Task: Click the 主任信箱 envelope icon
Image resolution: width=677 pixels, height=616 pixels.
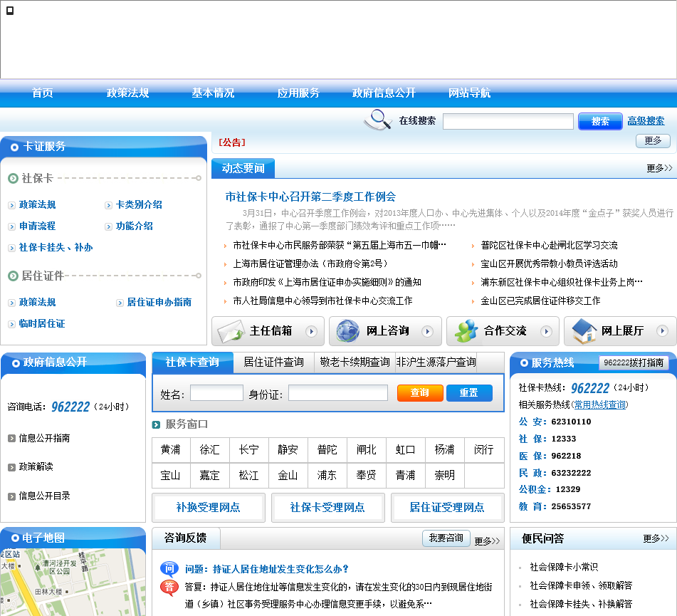Action: tap(231, 331)
